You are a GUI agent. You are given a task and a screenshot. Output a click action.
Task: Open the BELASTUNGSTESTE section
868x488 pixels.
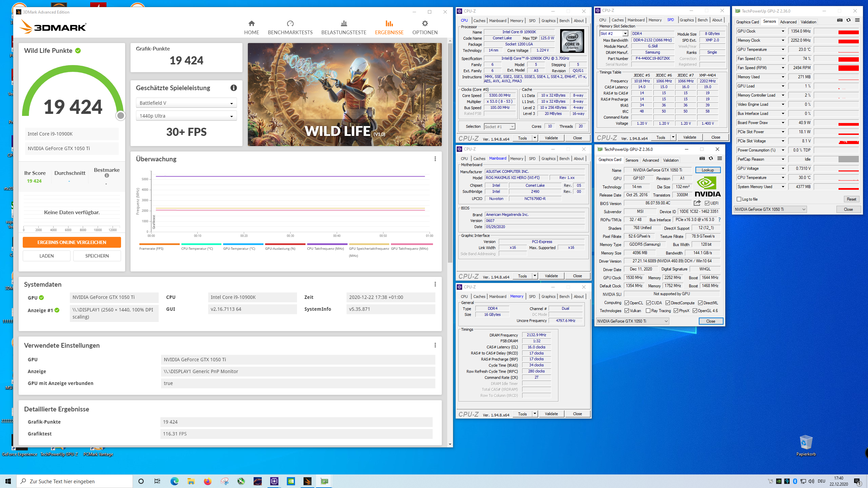344,27
